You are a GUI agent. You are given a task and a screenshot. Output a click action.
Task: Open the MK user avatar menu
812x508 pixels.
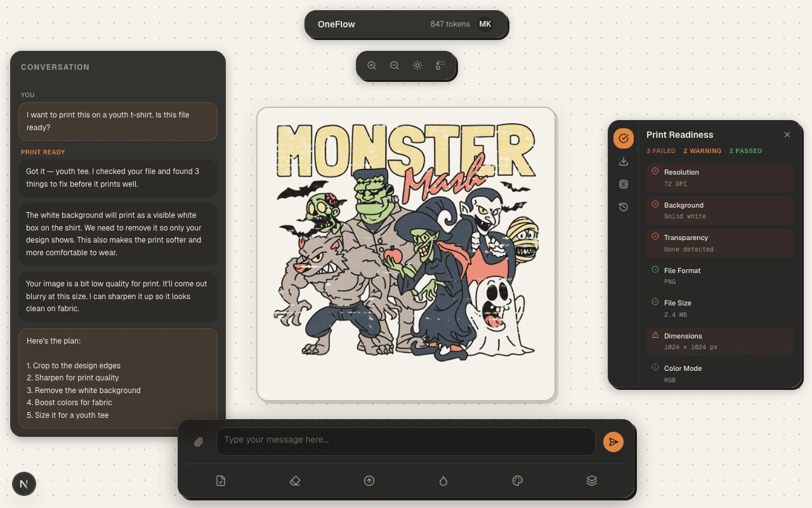[x=485, y=24]
